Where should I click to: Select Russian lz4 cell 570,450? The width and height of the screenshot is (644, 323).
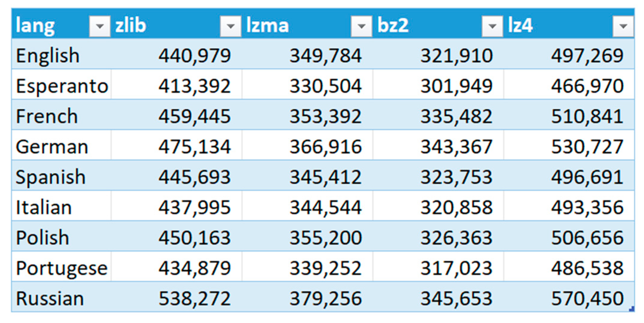coord(587,298)
